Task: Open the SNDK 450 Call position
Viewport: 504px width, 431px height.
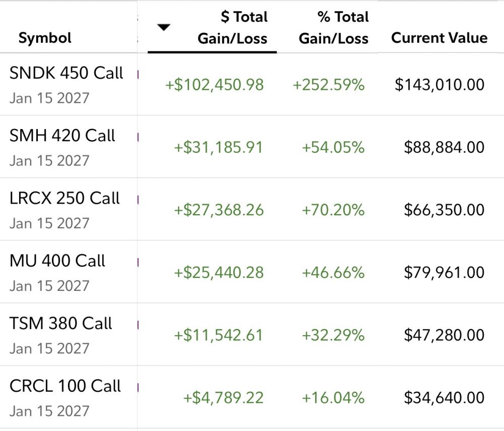Action: (66, 74)
